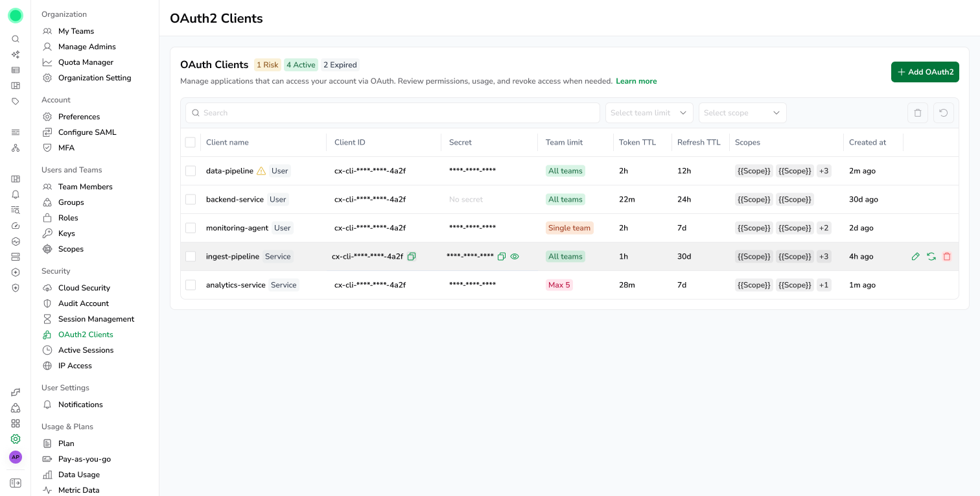Click the list-search icon in the left rail
Viewport: 980px width, 496px height.
click(x=16, y=210)
